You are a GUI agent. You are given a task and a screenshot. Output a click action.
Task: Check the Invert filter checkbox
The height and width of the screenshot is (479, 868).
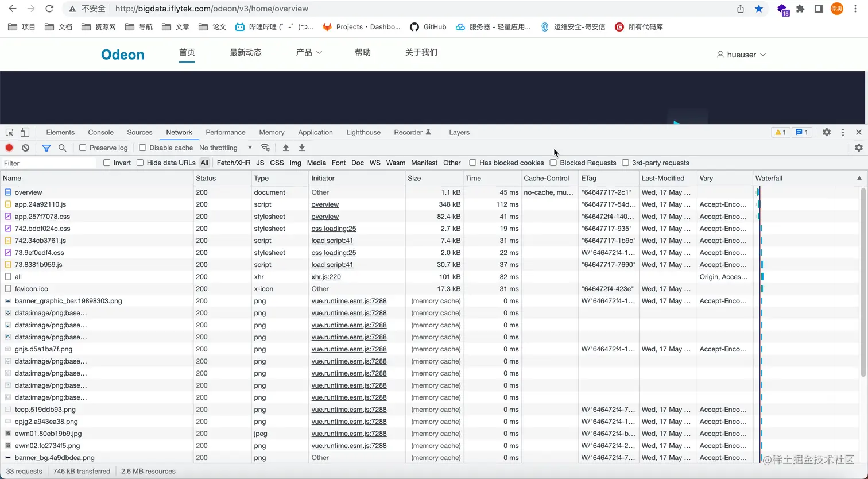107,163
